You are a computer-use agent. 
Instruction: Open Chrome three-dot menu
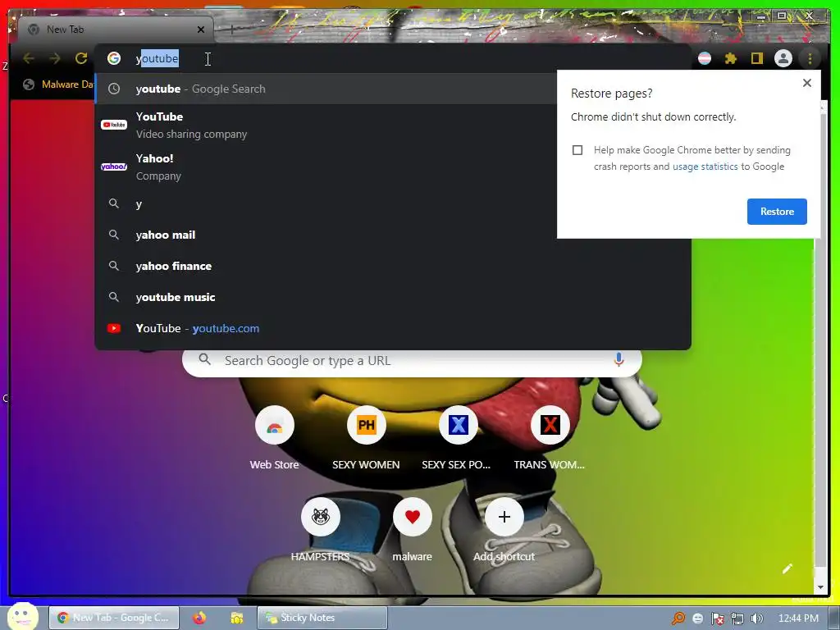pyautogui.click(x=810, y=58)
